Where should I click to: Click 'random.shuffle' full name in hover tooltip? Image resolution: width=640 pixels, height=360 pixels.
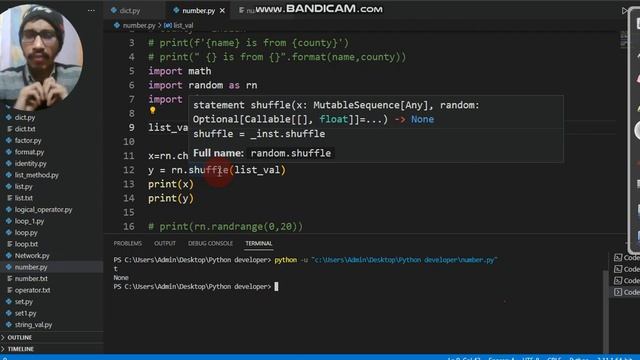coord(291,153)
